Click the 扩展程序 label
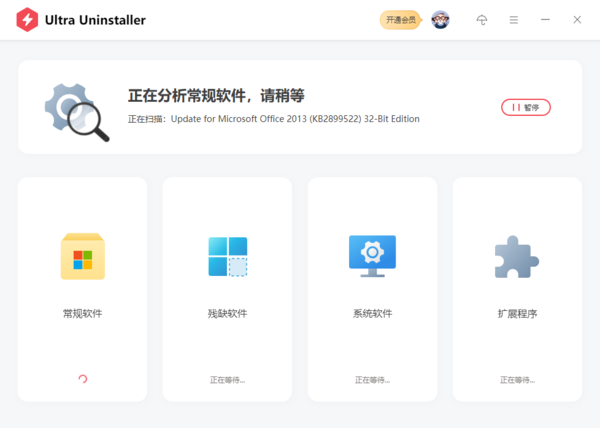 point(517,313)
